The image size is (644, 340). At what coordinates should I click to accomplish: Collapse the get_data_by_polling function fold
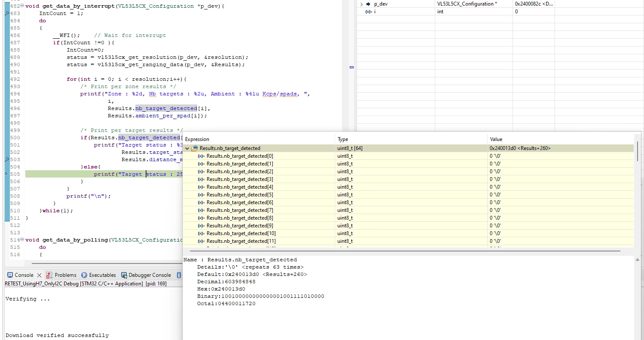[x=22, y=240]
